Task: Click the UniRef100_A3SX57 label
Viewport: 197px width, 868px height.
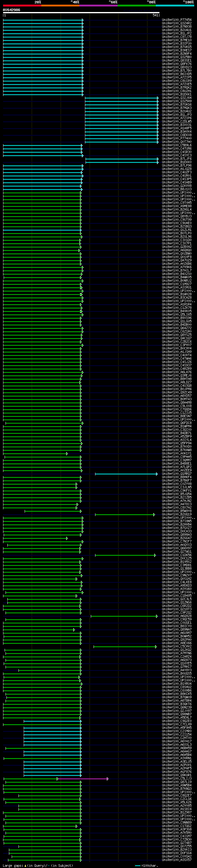Action: [176, 860]
